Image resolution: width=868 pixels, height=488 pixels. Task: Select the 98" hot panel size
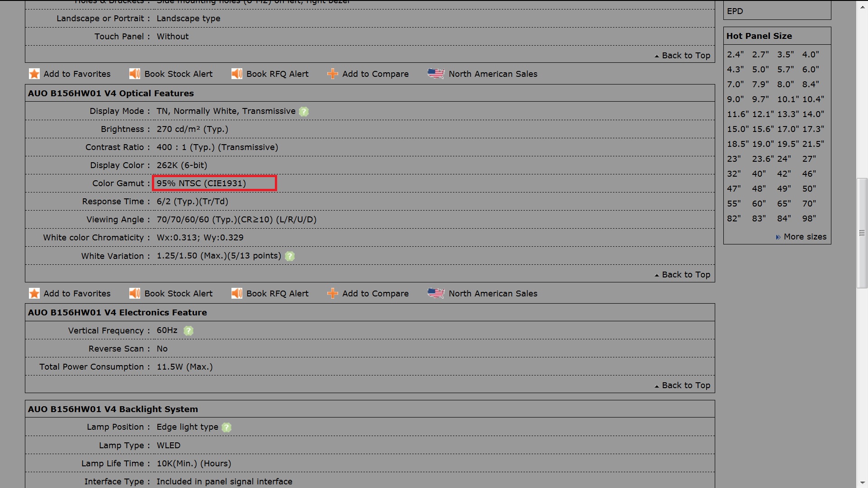(809, 218)
